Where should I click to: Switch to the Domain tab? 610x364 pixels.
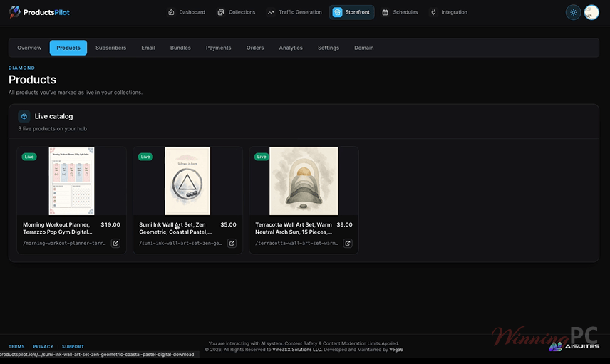pyautogui.click(x=363, y=48)
